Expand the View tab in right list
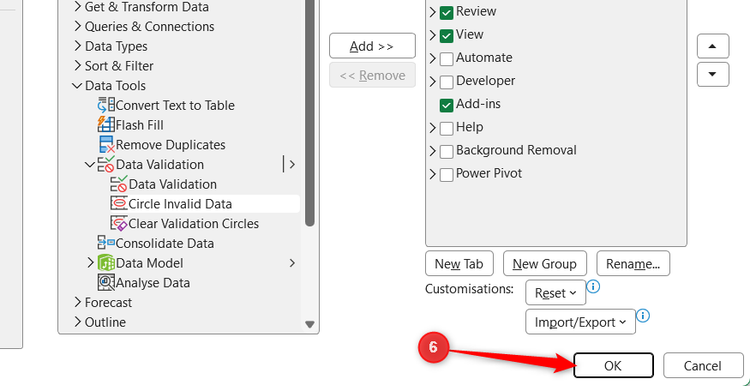 pos(433,35)
